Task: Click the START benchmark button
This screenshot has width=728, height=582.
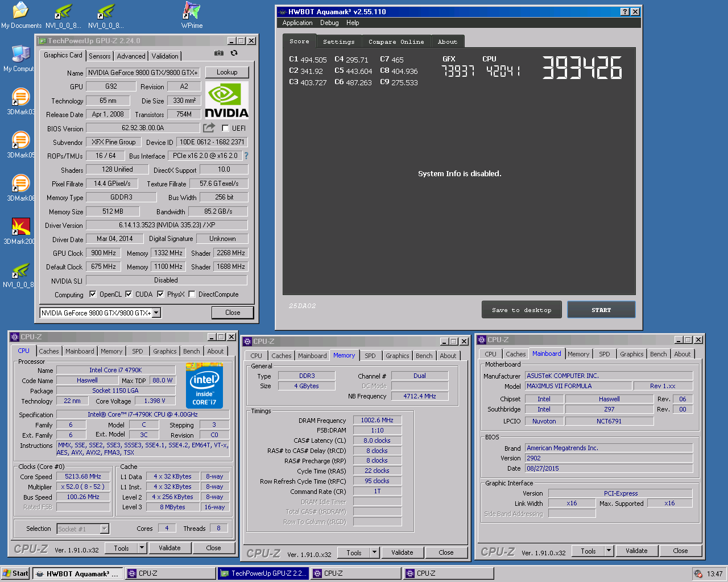Action: [x=601, y=310]
